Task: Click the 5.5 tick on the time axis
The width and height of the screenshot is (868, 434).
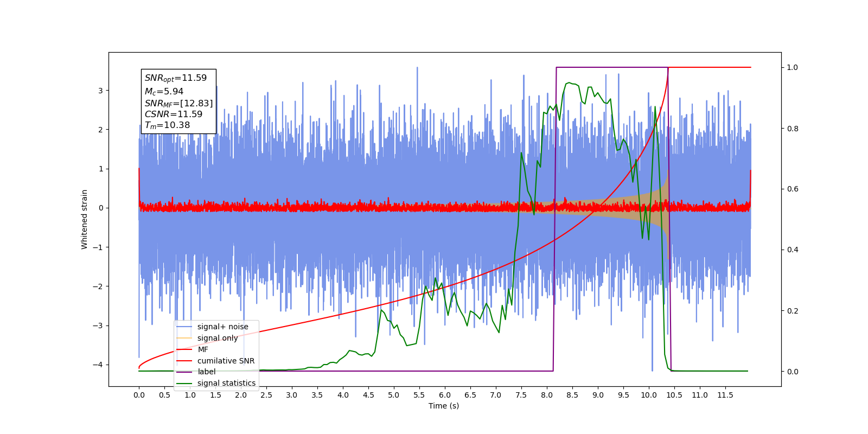Action: click(x=419, y=395)
